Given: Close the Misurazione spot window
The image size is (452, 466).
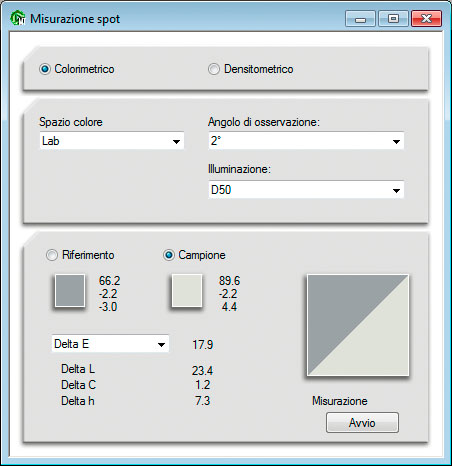Looking at the screenshot, I should point(426,19).
